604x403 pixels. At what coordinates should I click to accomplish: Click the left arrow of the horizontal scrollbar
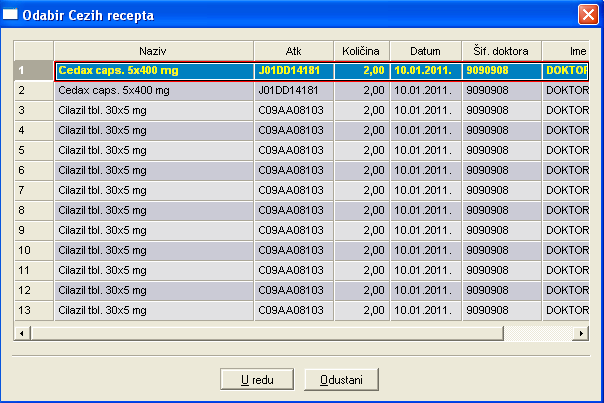pos(20,331)
